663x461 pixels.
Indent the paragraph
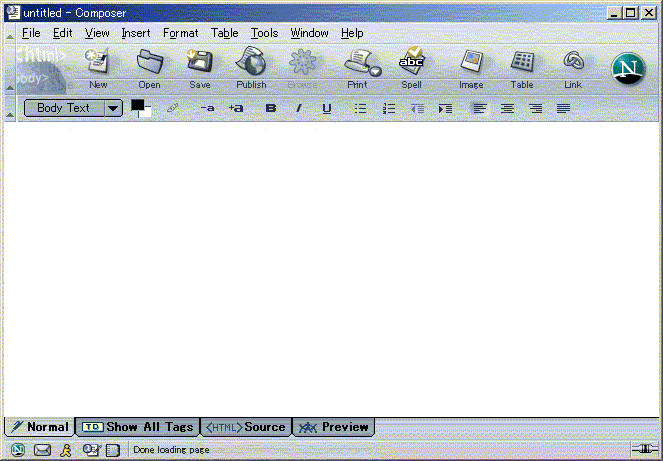tap(445, 109)
